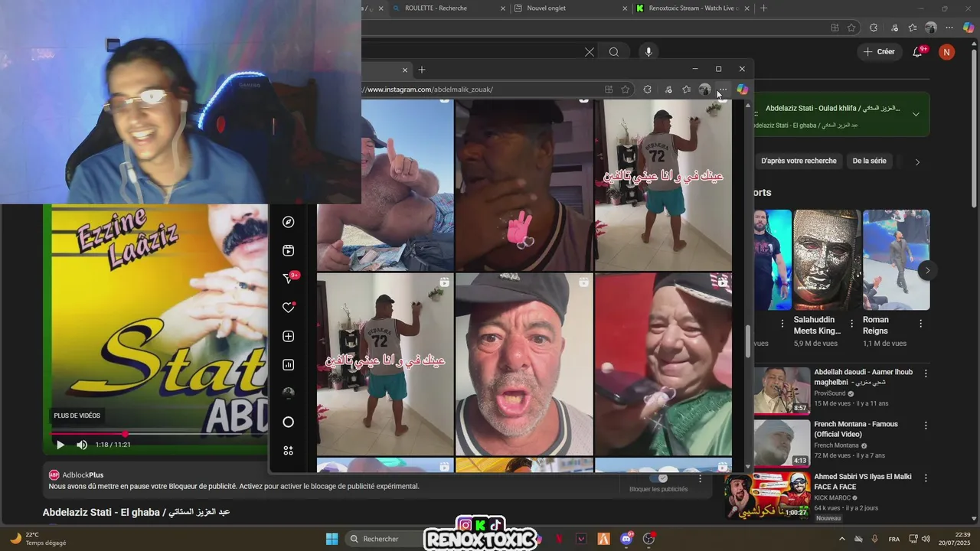Viewport: 980px width, 551px height.
Task: Open YouTube account avatar N
Action: 947,52
